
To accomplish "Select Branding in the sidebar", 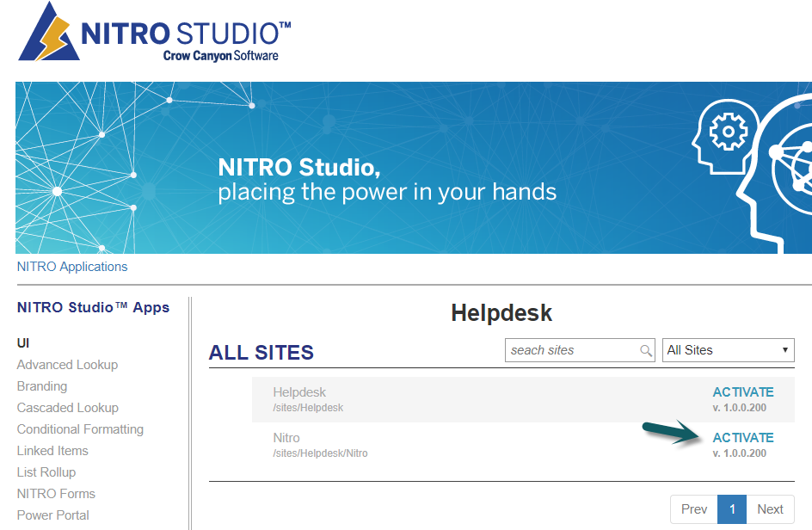I will point(42,386).
